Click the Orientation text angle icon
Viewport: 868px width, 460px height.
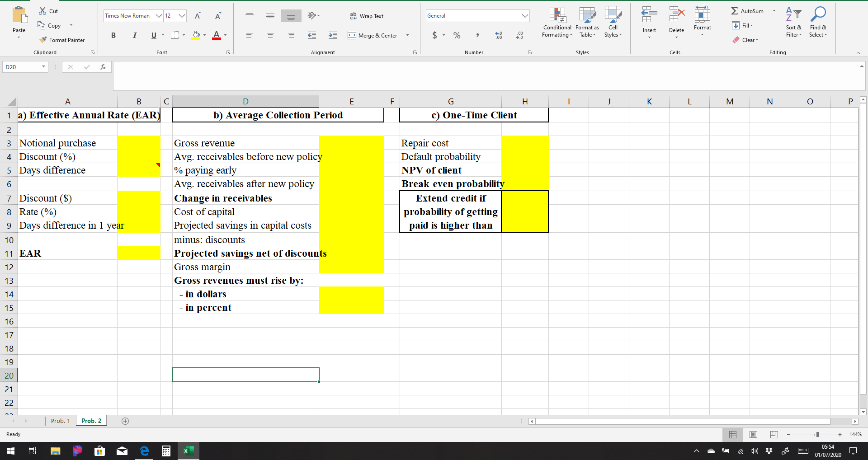point(312,16)
